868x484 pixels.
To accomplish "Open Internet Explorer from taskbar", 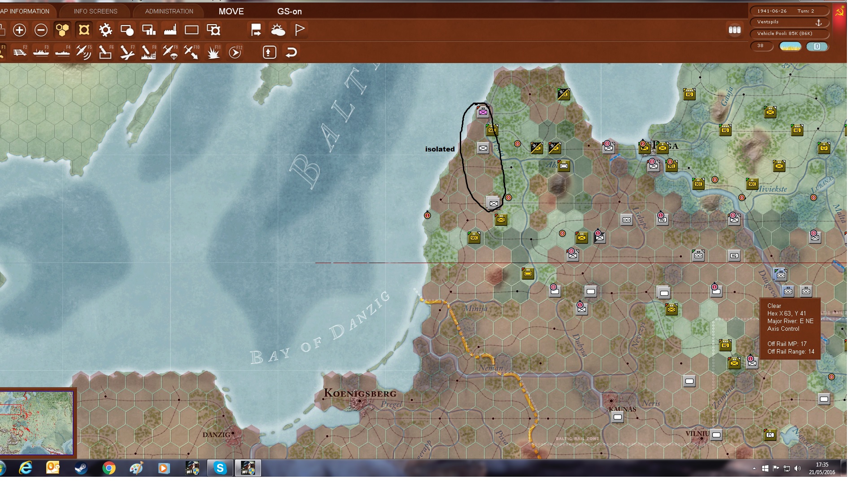I will 26,468.
